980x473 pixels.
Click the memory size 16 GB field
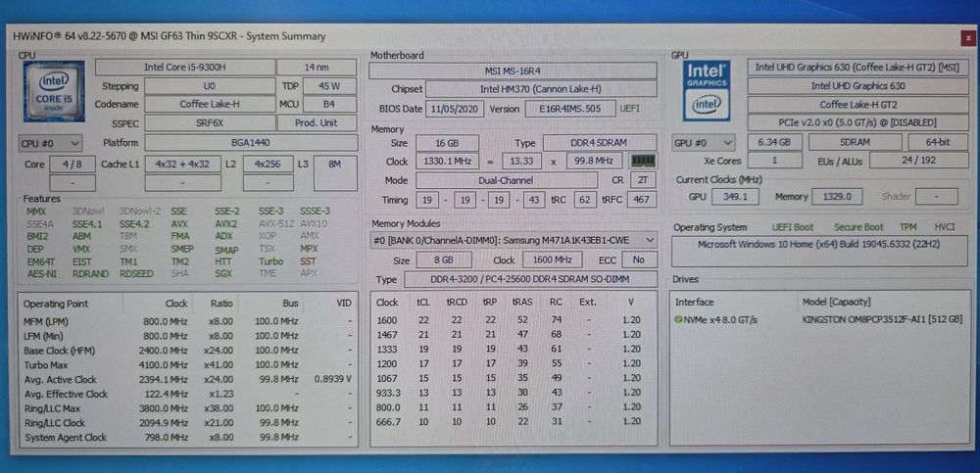coord(448,143)
